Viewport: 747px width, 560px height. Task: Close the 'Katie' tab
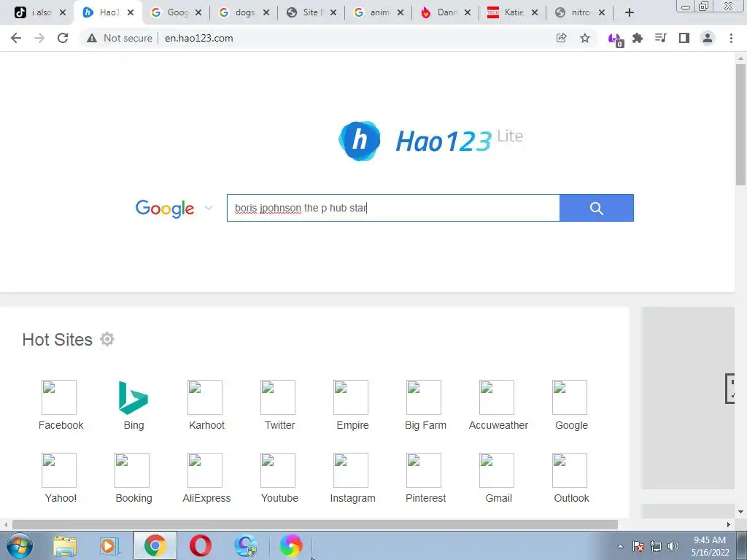click(x=535, y=12)
